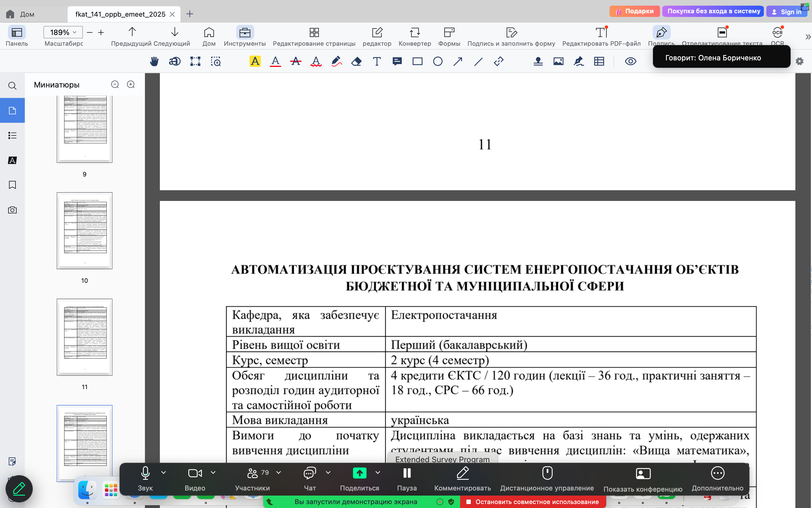Open Fill and Sign form tools
Viewport: 812px width, 508px height.
click(511, 36)
